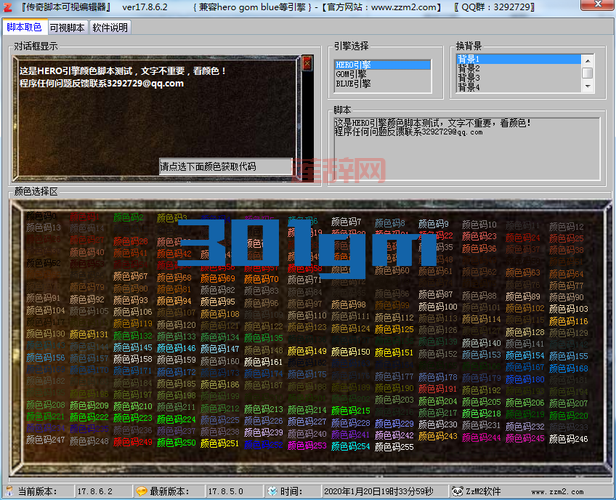Click the current version status bar icon
This screenshot has width=616, height=500.
coord(8,492)
